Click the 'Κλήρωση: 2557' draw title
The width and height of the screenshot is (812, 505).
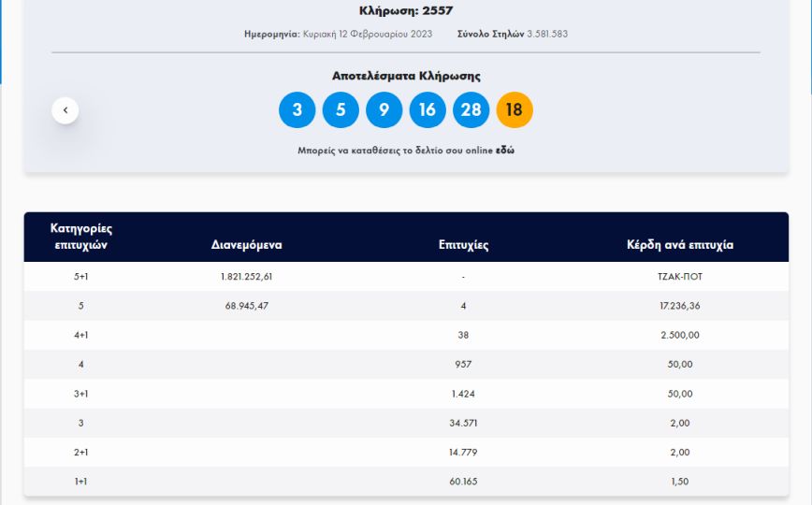pyautogui.click(x=405, y=11)
